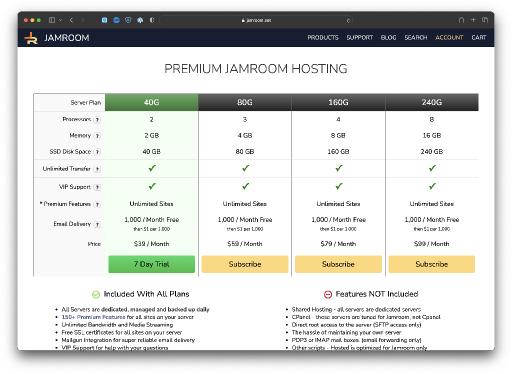Image resolution: width=512 pixels, height=374 pixels.
Task: Click 1,000 / Month Free in 160G column
Action: click(338, 220)
